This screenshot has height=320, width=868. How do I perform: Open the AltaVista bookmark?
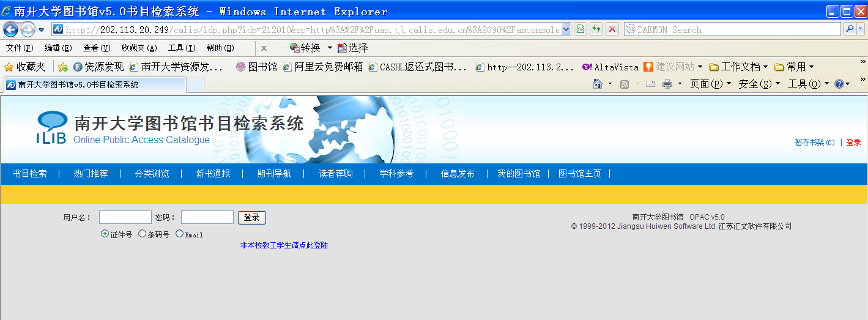(x=610, y=67)
